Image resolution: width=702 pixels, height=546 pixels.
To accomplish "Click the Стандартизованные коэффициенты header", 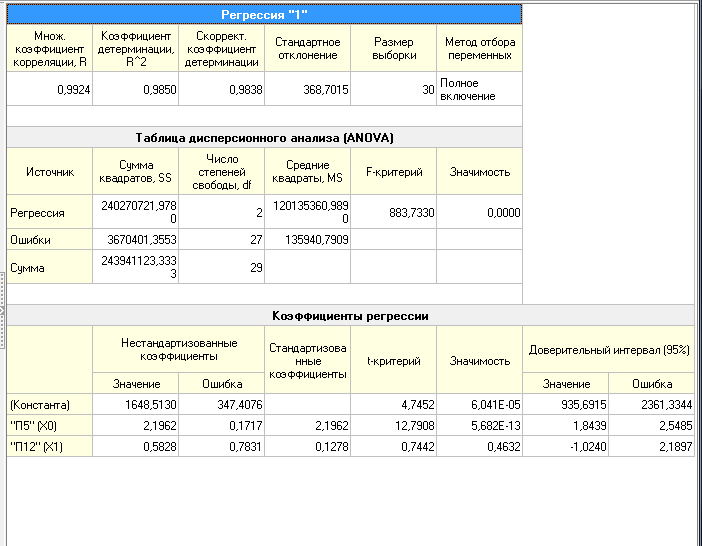I will point(308,360).
